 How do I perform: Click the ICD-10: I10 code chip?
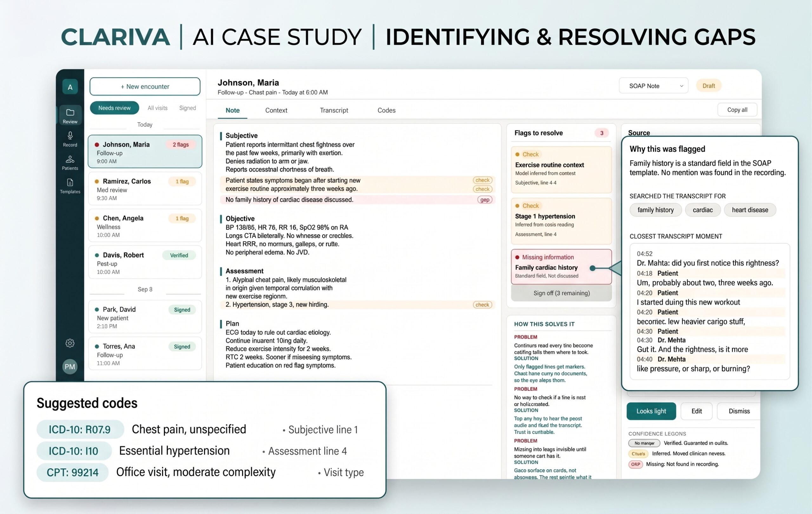coord(74,451)
